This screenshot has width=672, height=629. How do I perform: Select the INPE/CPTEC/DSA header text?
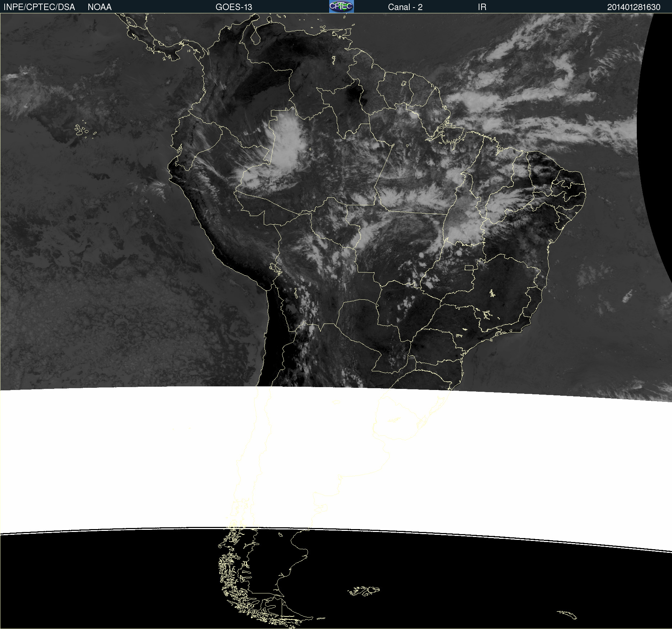click(39, 7)
